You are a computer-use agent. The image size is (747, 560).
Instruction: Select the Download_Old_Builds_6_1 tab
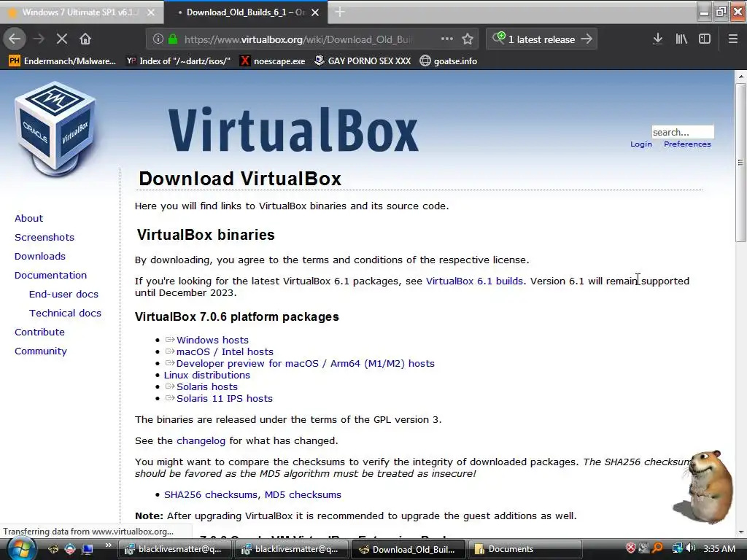[x=245, y=12]
